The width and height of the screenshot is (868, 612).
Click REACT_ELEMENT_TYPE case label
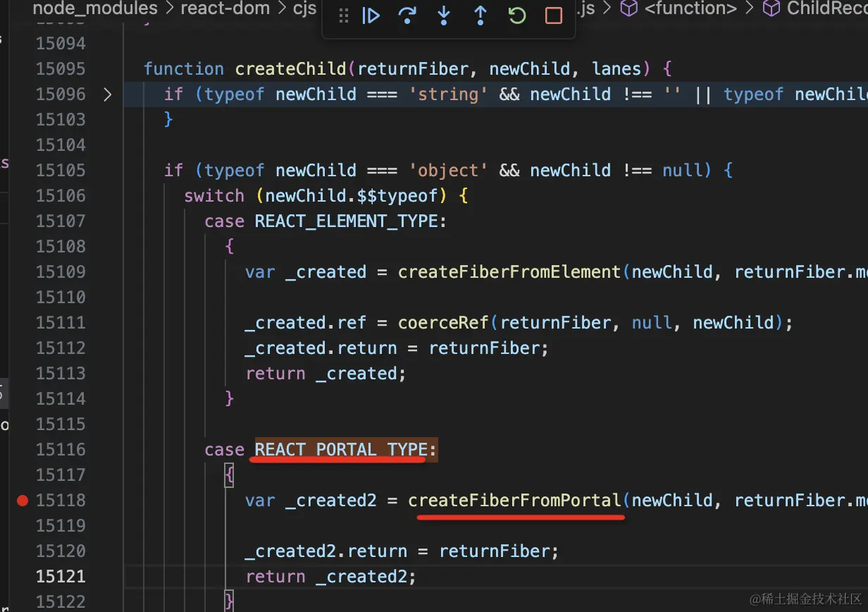point(346,221)
